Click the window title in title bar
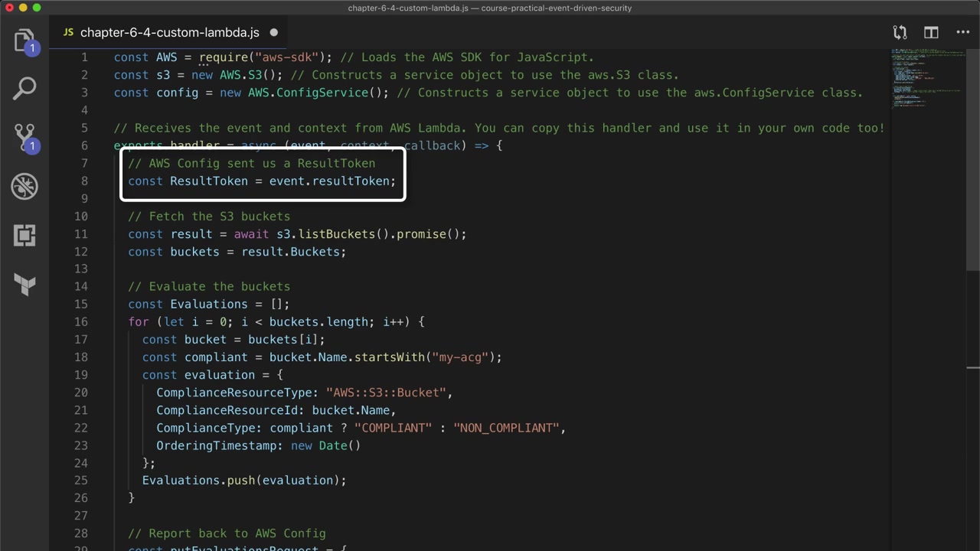 coord(490,8)
